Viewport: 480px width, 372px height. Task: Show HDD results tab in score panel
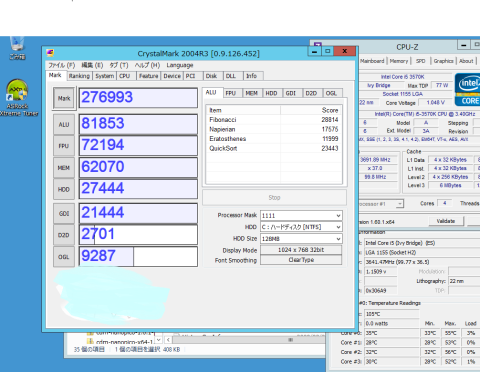tap(273, 93)
